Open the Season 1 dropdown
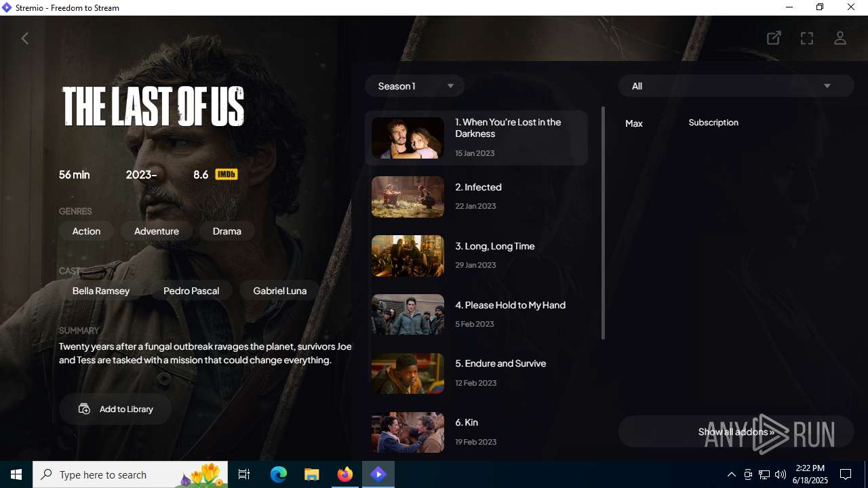 [414, 86]
